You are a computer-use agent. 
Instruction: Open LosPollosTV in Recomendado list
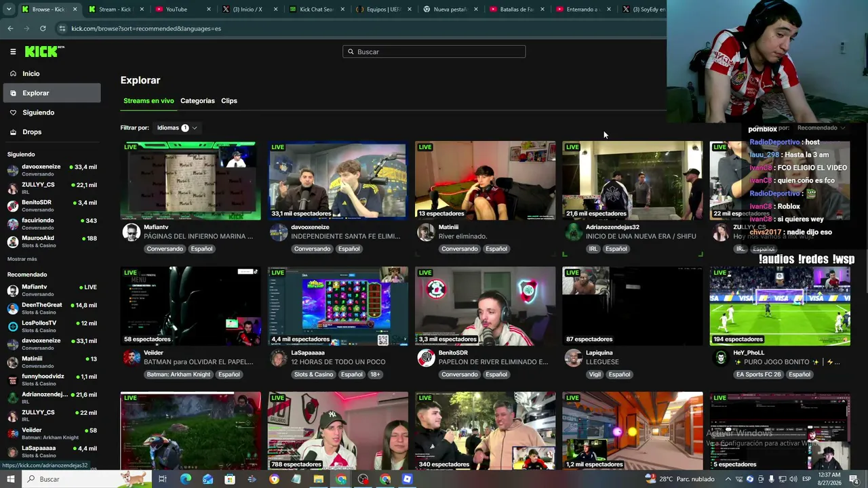[x=52, y=326]
